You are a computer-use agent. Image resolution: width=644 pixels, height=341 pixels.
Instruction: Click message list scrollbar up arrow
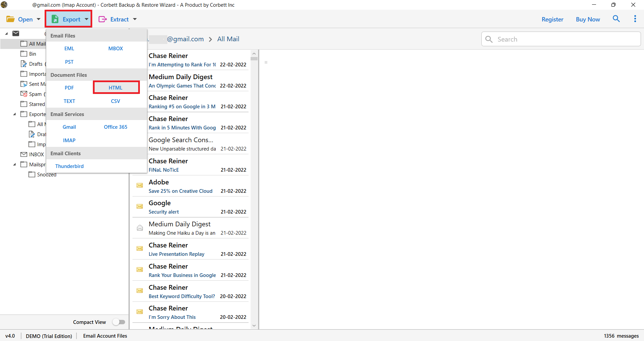pos(254,54)
